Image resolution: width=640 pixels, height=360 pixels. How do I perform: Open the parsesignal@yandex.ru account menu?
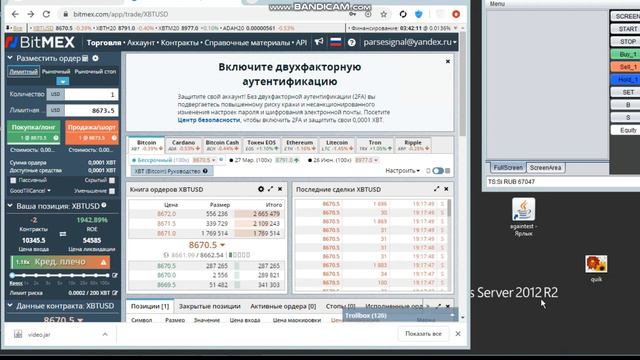pyautogui.click(x=410, y=42)
